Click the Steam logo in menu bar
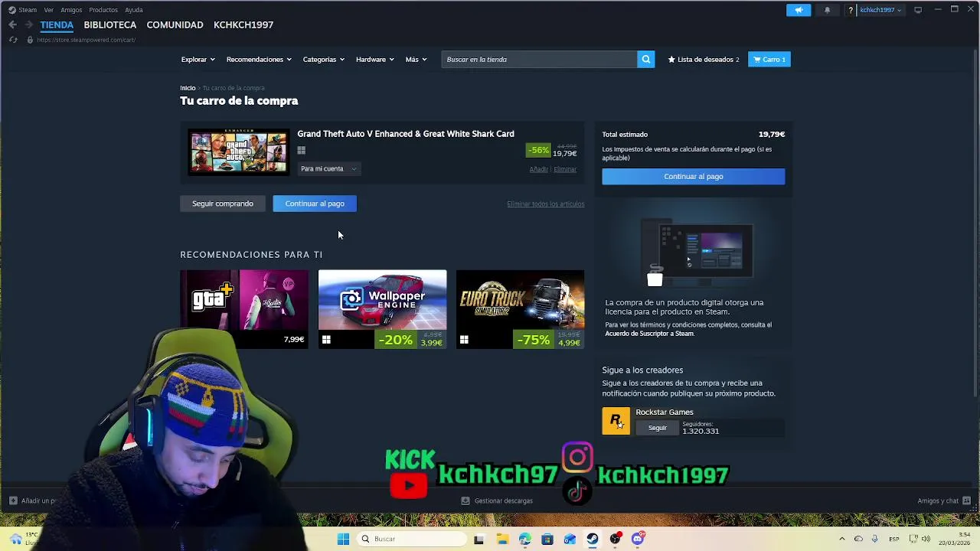Image resolution: width=980 pixels, height=551 pixels. [x=11, y=10]
